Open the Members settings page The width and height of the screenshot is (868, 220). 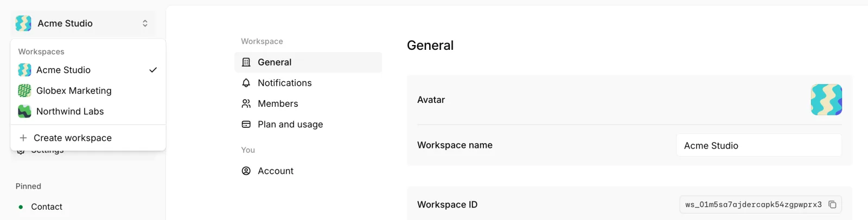tap(308, 103)
